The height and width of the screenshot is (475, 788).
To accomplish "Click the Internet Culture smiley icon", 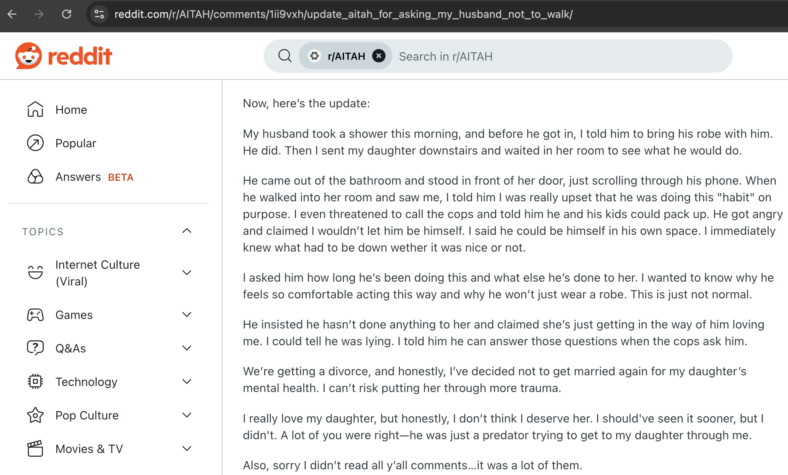I will click(35, 272).
